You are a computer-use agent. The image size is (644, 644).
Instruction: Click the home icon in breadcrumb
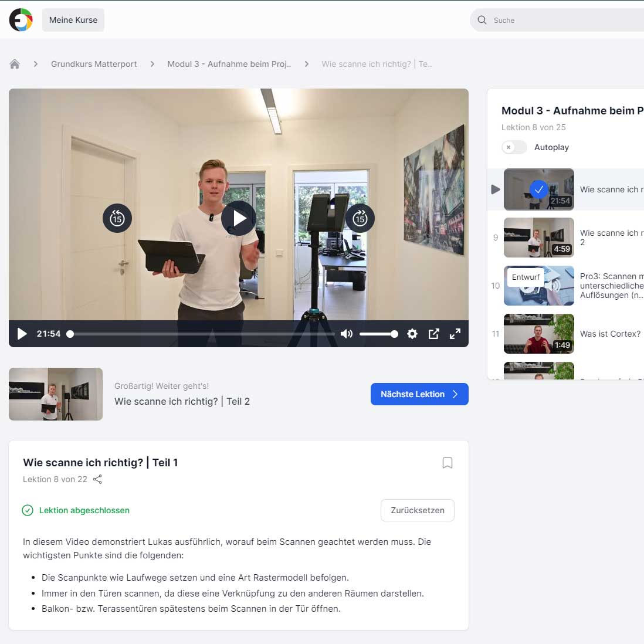15,64
